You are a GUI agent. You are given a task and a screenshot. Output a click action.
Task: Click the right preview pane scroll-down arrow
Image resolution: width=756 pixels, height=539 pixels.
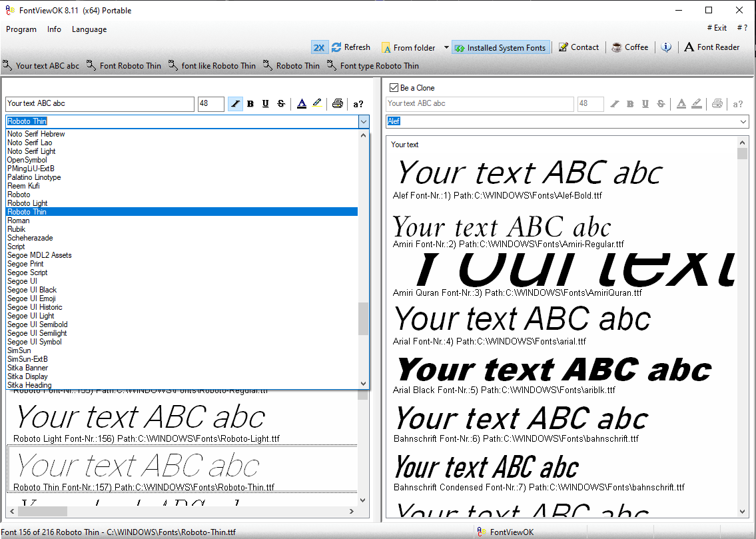tap(742, 512)
